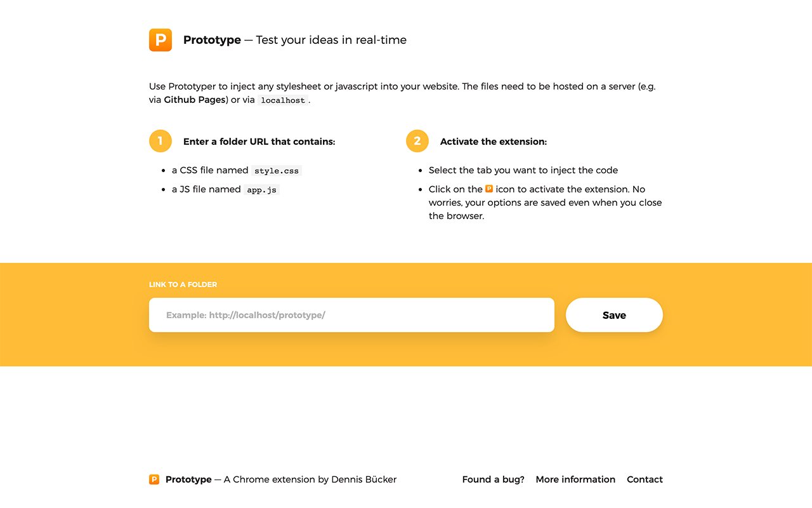
Task: Click the Github Pages text
Action: (x=194, y=99)
